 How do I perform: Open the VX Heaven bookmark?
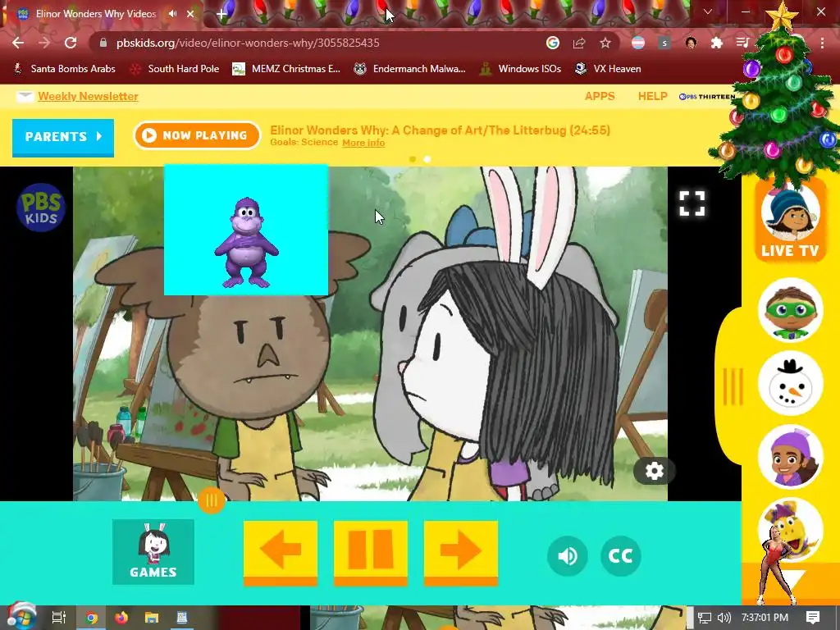[x=608, y=69]
